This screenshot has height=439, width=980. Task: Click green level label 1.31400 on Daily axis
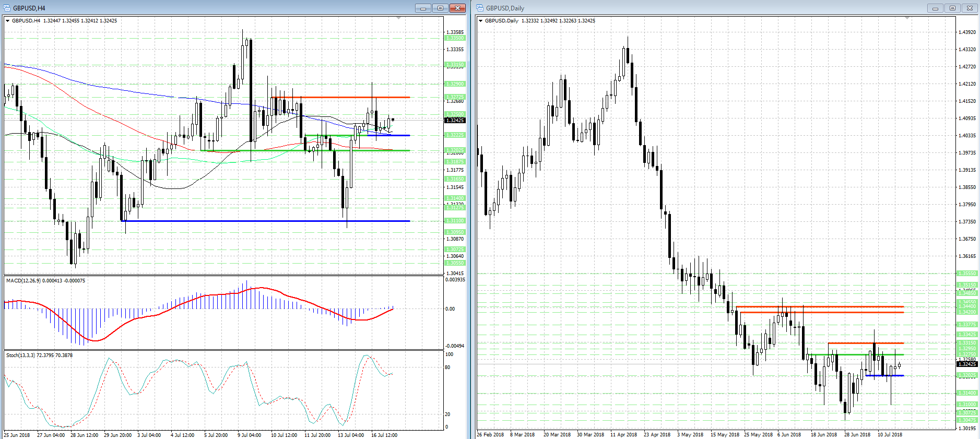pyautogui.click(x=967, y=393)
